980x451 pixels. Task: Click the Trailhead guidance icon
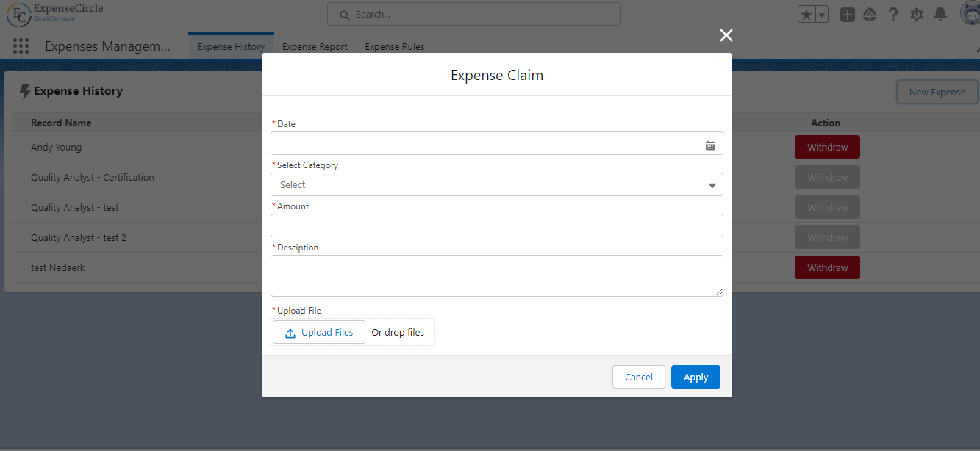click(x=870, y=15)
